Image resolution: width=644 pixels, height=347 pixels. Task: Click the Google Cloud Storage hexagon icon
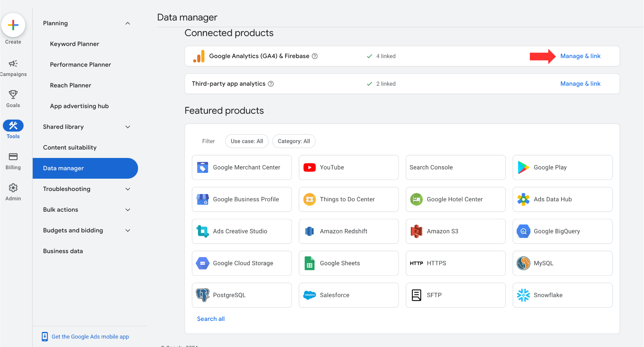click(203, 263)
